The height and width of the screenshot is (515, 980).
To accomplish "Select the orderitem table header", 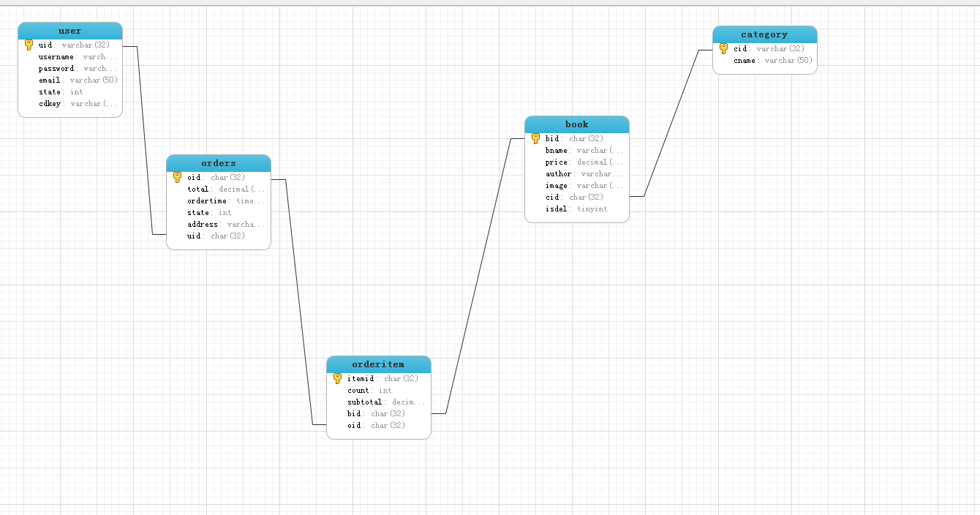I will tap(379, 364).
